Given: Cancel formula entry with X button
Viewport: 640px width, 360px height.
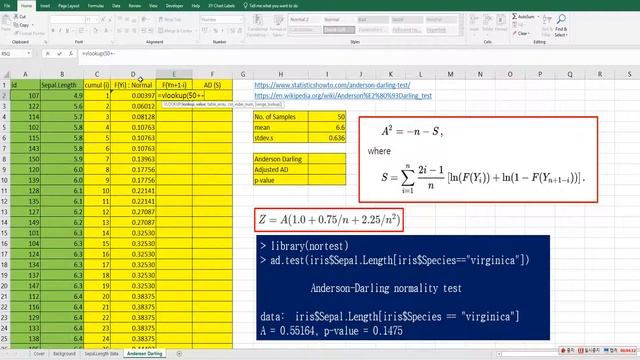Looking at the screenshot, I should click(x=48, y=53).
